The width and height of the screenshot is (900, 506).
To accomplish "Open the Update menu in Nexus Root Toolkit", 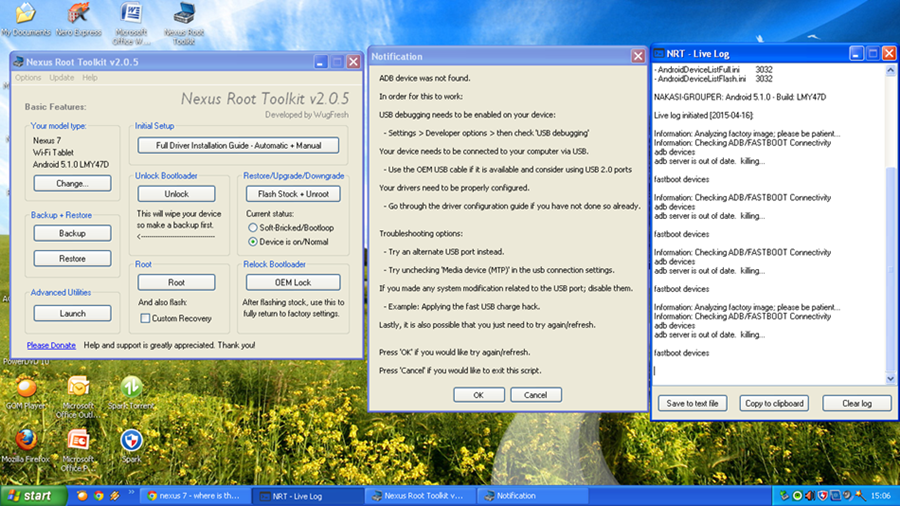I will point(61,77).
